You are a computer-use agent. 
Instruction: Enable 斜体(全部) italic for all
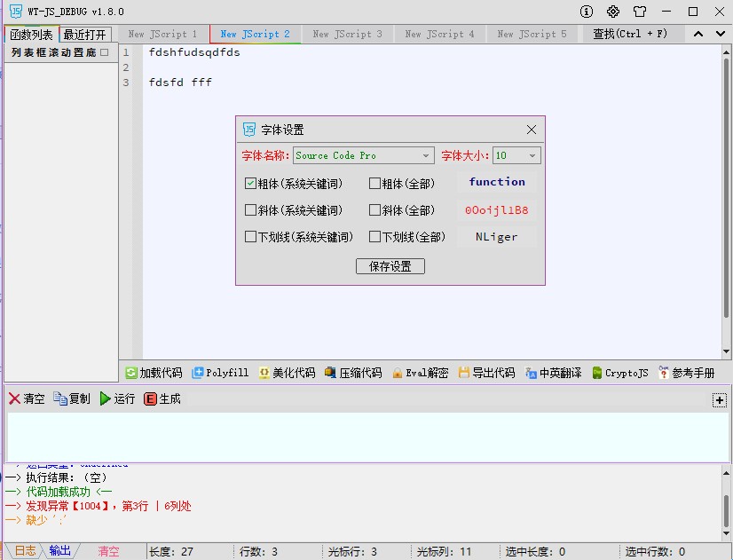(374, 210)
